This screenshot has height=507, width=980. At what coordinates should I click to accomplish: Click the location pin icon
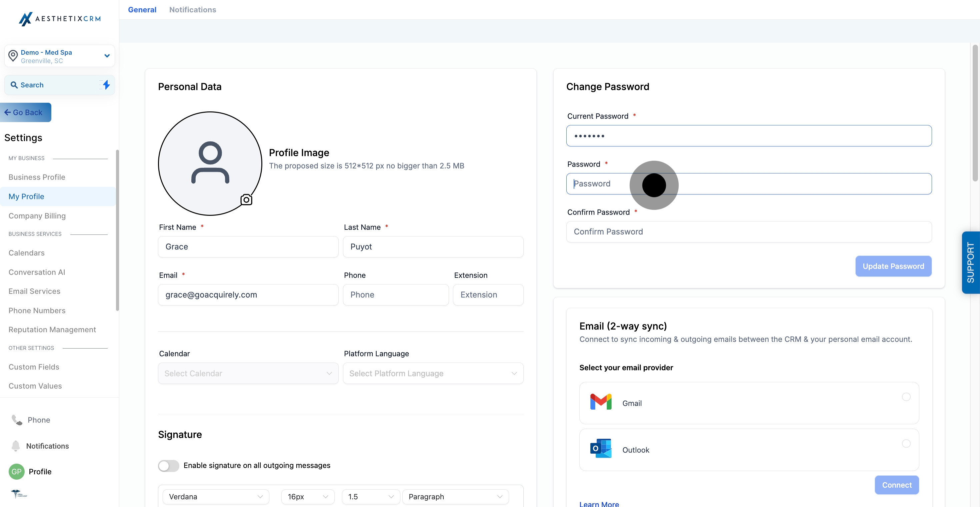pyautogui.click(x=13, y=56)
